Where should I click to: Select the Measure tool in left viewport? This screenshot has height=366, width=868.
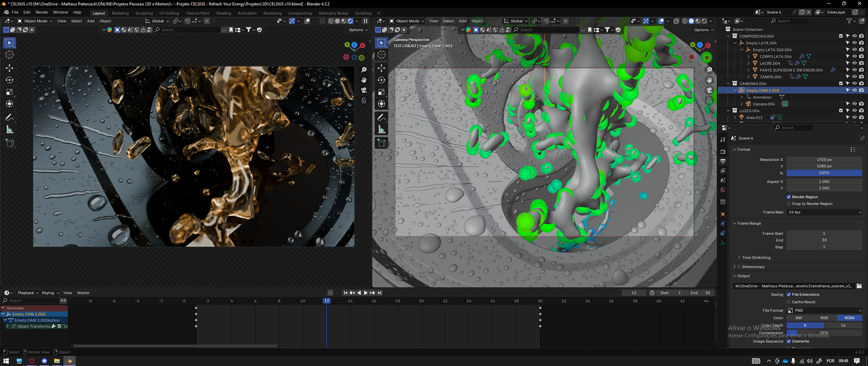pos(9,130)
